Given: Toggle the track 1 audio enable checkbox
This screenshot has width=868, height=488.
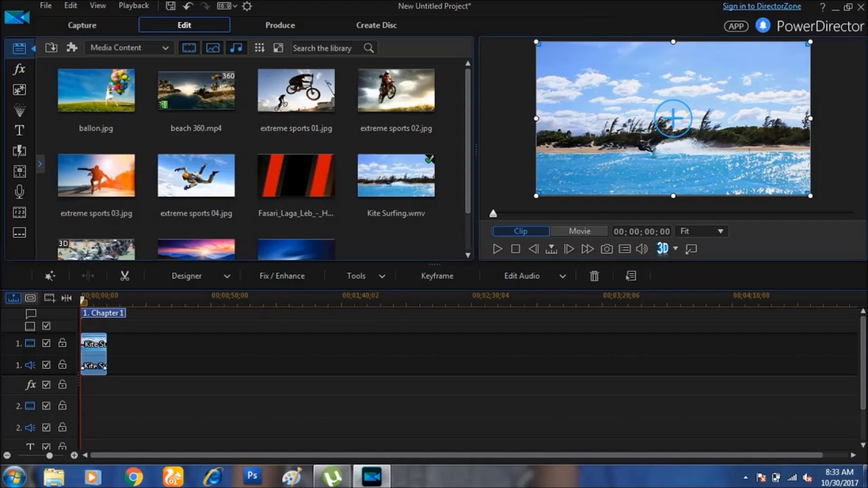Looking at the screenshot, I should click(46, 365).
